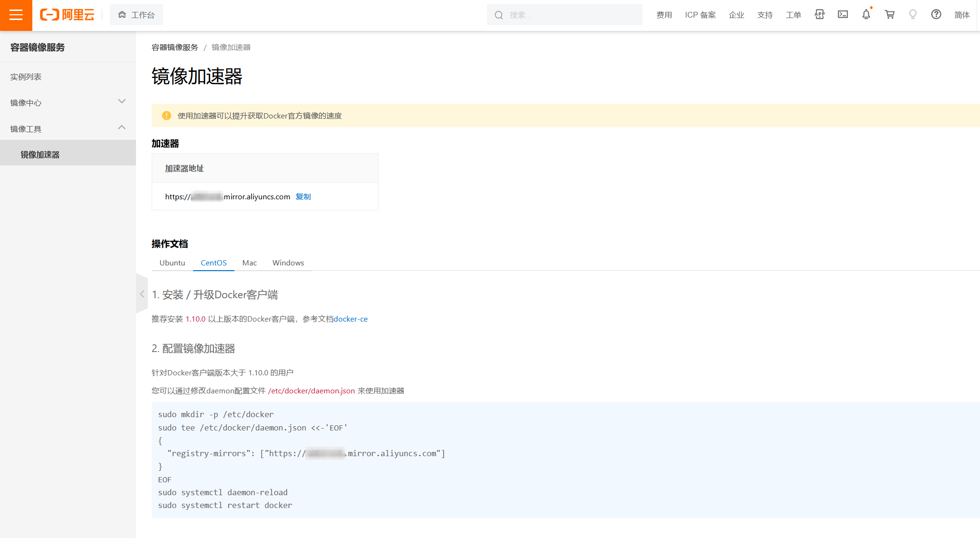
Task: Open the notifications bell
Action: point(866,15)
